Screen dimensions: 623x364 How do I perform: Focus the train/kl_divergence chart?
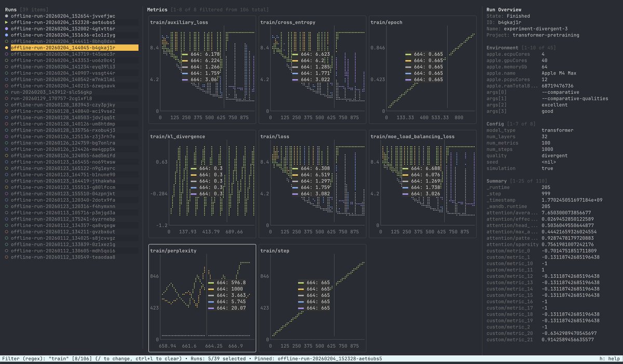coord(201,184)
